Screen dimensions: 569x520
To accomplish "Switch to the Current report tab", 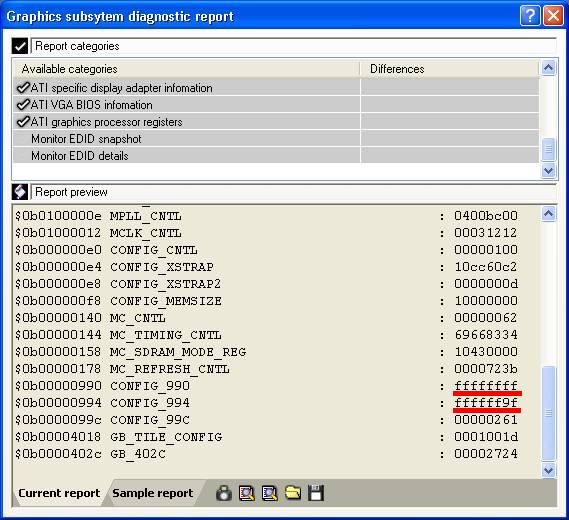I will tap(59, 493).
